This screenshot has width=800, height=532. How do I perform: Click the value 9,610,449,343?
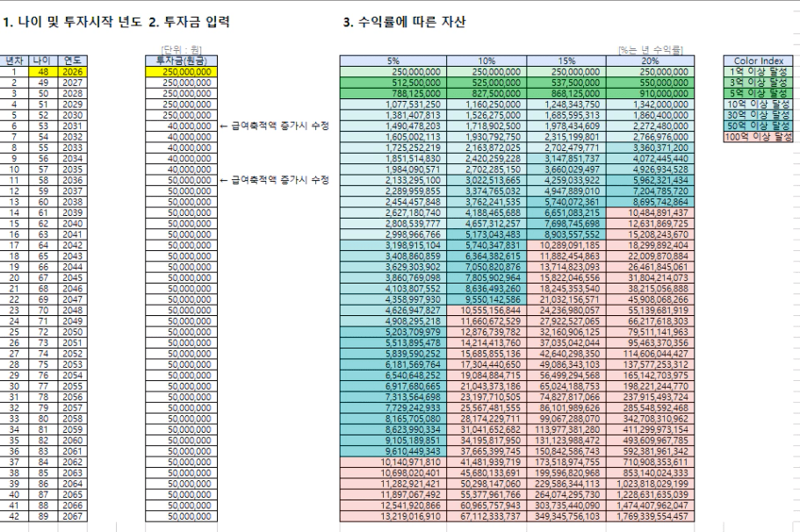(393, 451)
